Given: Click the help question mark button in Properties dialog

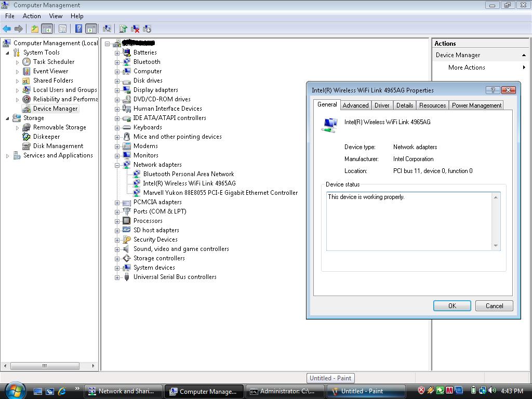Looking at the screenshot, I should (493, 90).
